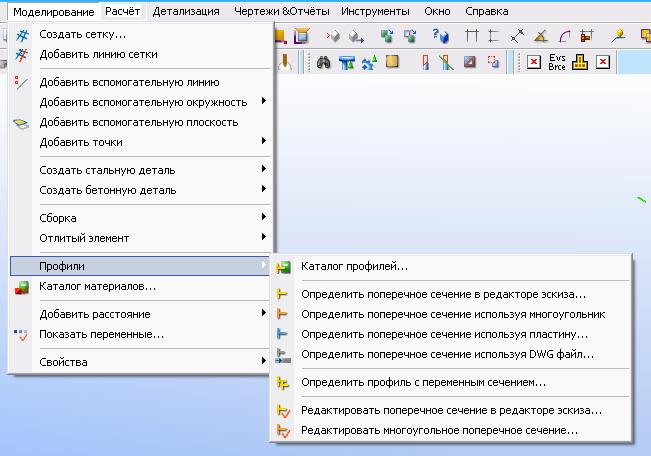
Task: Click the construction plane icon in menu
Action: click(x=22, y=123)
